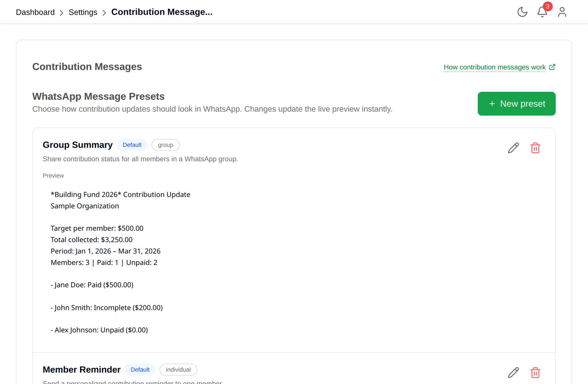
Task: Delete the Group Summary preset
Action: coord(535,148)
